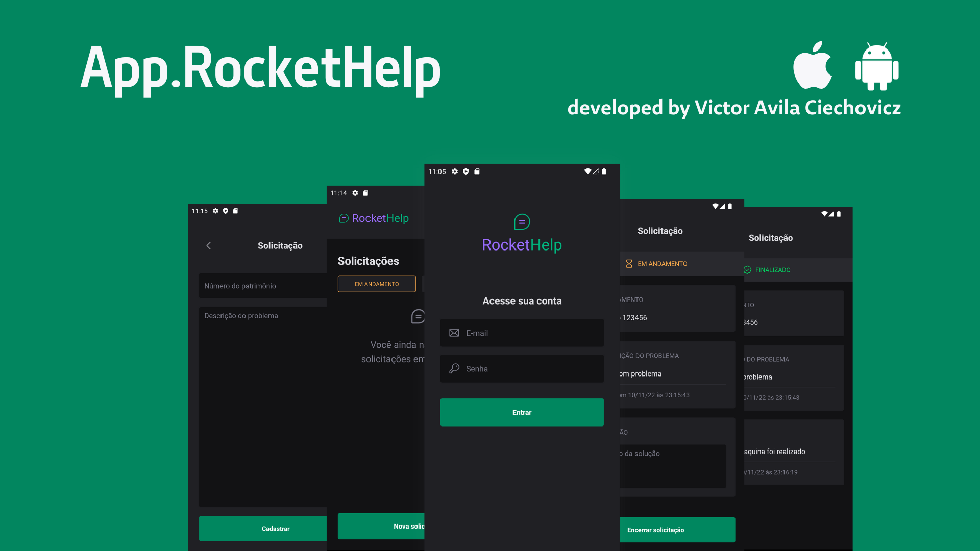Click the Cadastrar button on the registration form
This screenshot has width=980, height=551.
[x=276, y=529]
